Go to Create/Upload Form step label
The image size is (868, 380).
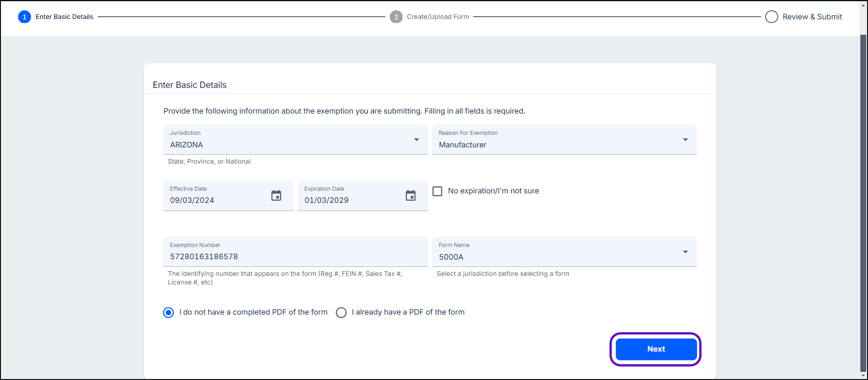point(438,17)
